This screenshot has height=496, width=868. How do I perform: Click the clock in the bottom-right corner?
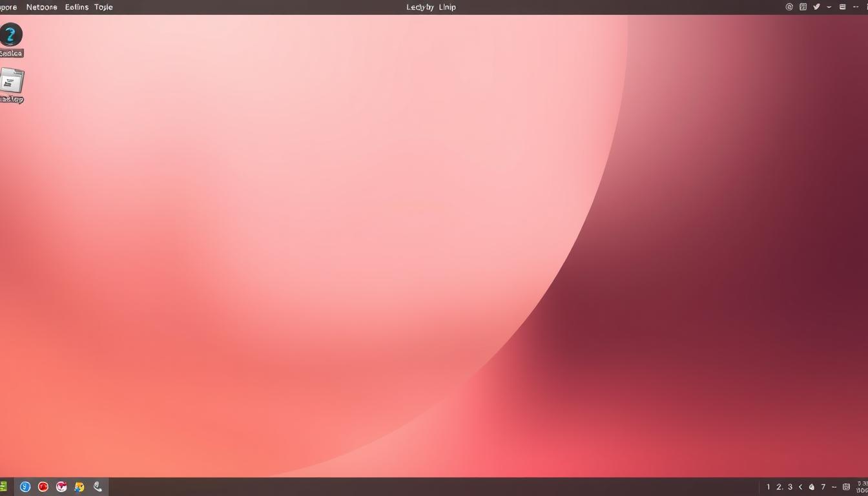tap(862, 487)
